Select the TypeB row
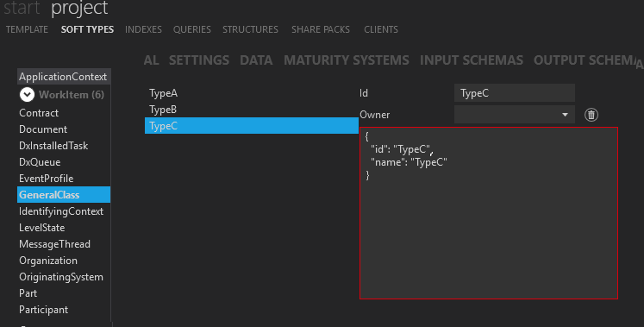Screen dimensions: 644x327 click(x=252, y=110)
